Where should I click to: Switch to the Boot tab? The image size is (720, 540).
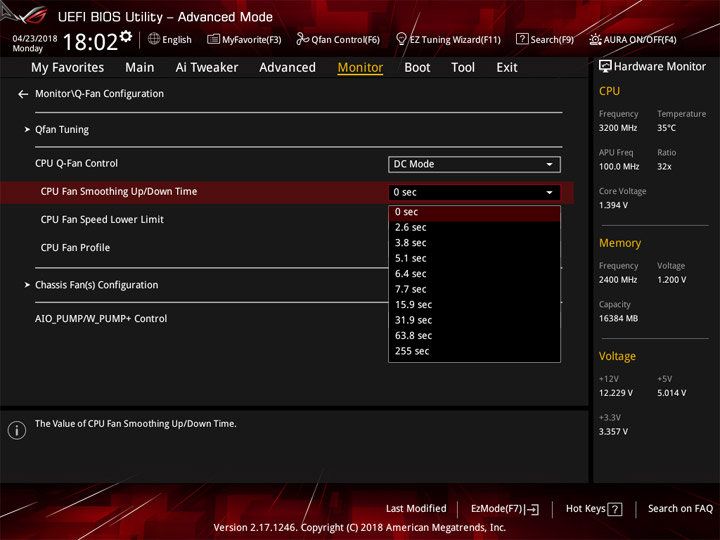click(x=417, y=68)
